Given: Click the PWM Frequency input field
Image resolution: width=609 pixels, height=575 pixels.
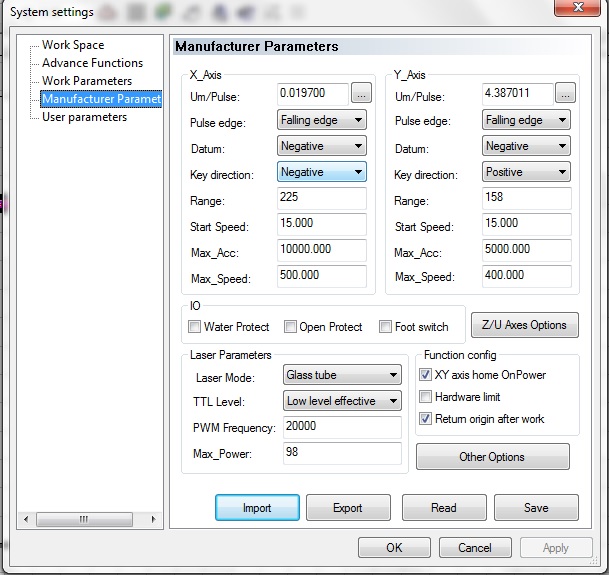Looking at the screenshot, I should click(x=340, y=428).
